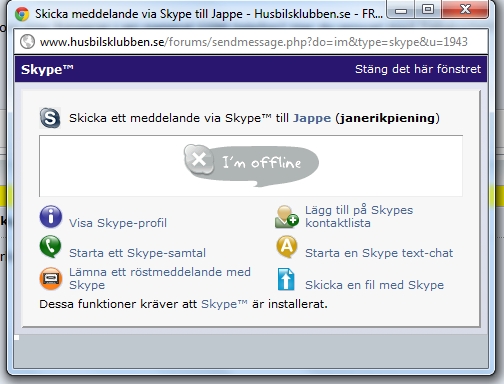Click Lägg till på Skypes kontaktlista
This screenshot has height=384, width=504.
359,216
